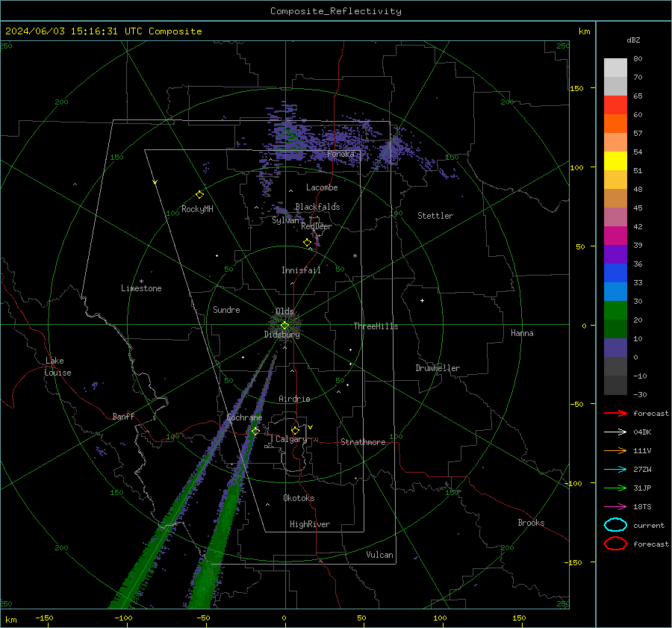Pick the blue 33–36 dBZ swatch
The image size is (672, 628).
click(615, 273)
